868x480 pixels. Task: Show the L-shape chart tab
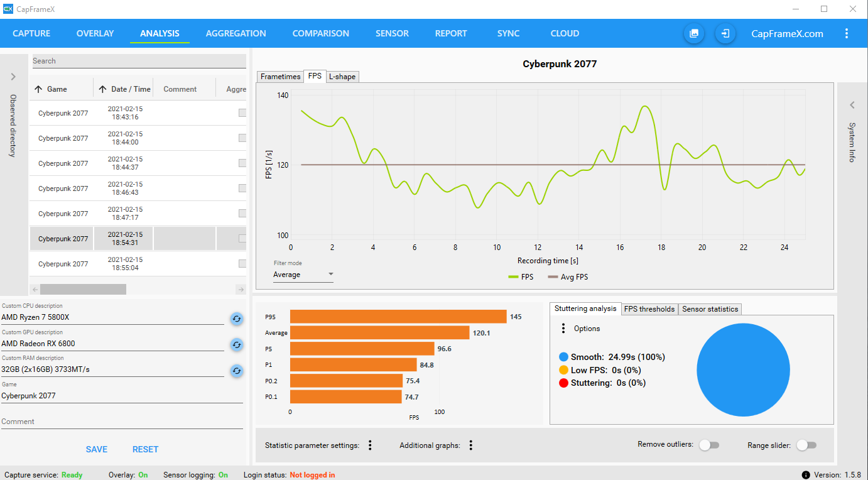coord(342,77)
